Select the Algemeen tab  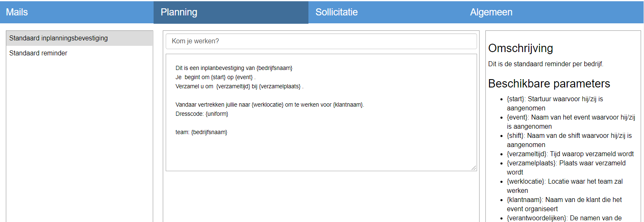point(553,12)
